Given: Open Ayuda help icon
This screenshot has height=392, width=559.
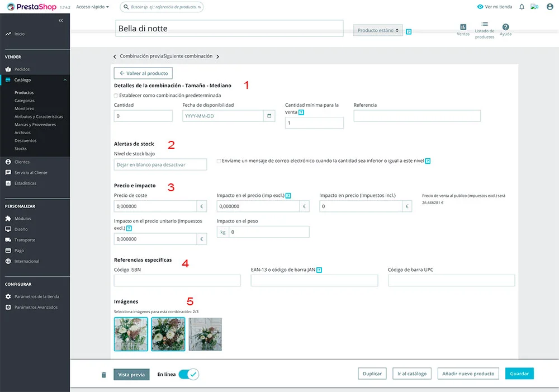Looking at the screenshot, I should [x=505, y=27].
